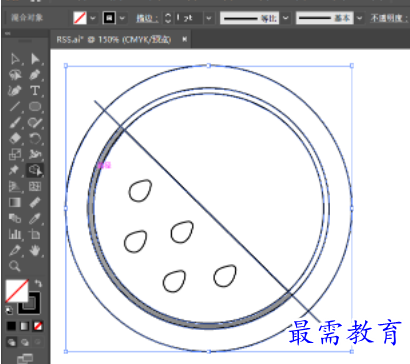Close the RSS.ai document tab

click(x=184, y=39)
